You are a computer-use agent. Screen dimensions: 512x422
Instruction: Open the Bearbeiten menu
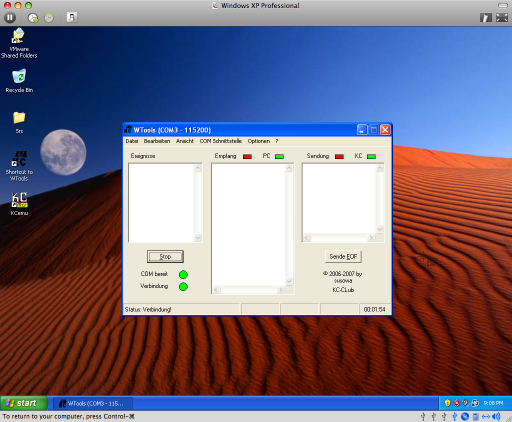pos(157,141)
